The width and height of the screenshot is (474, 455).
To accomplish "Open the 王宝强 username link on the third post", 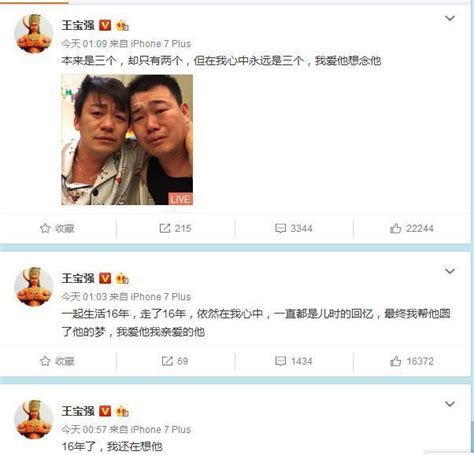I will point(78,411).
